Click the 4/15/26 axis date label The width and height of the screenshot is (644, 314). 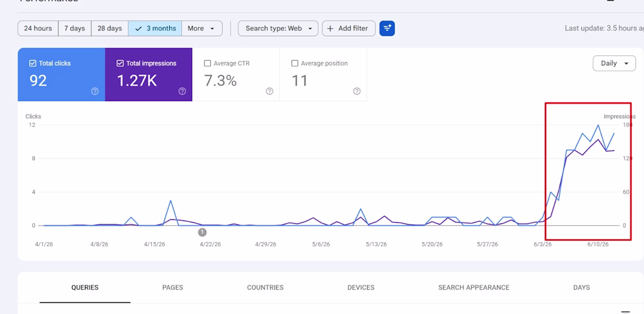(x=155, y=244)
